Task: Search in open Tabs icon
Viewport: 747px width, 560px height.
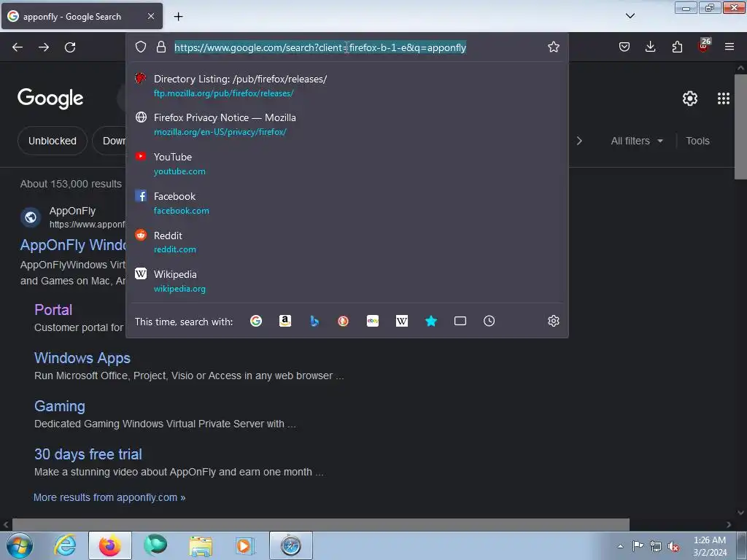Action: tap(460, 321)
